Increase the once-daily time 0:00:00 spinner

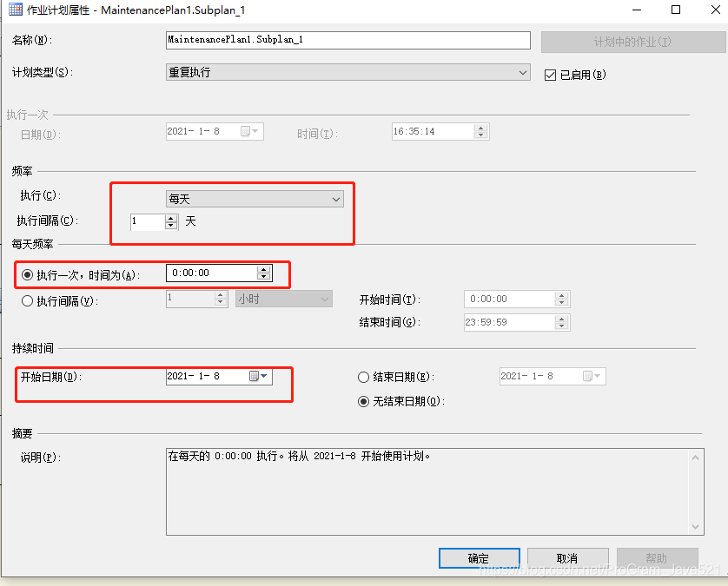(x=264, y=270)
